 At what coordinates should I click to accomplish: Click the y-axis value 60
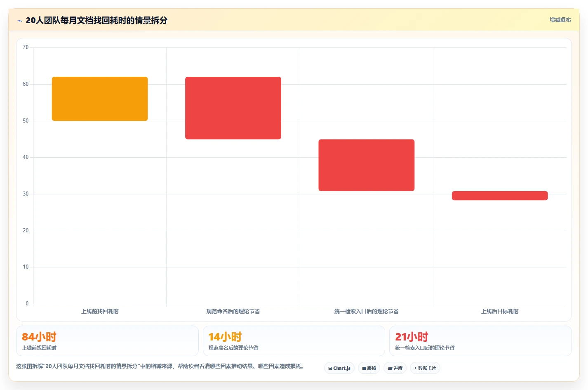pos(26,84)
